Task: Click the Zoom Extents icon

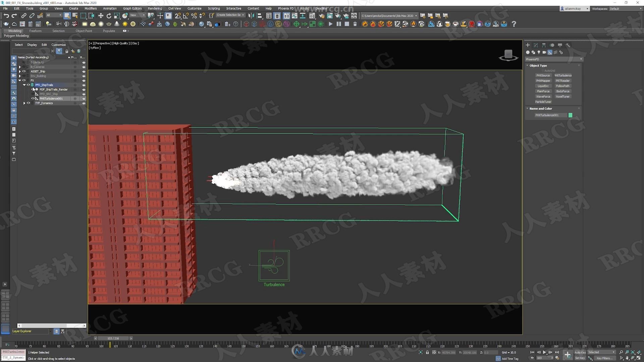Action: pos(633,352)
